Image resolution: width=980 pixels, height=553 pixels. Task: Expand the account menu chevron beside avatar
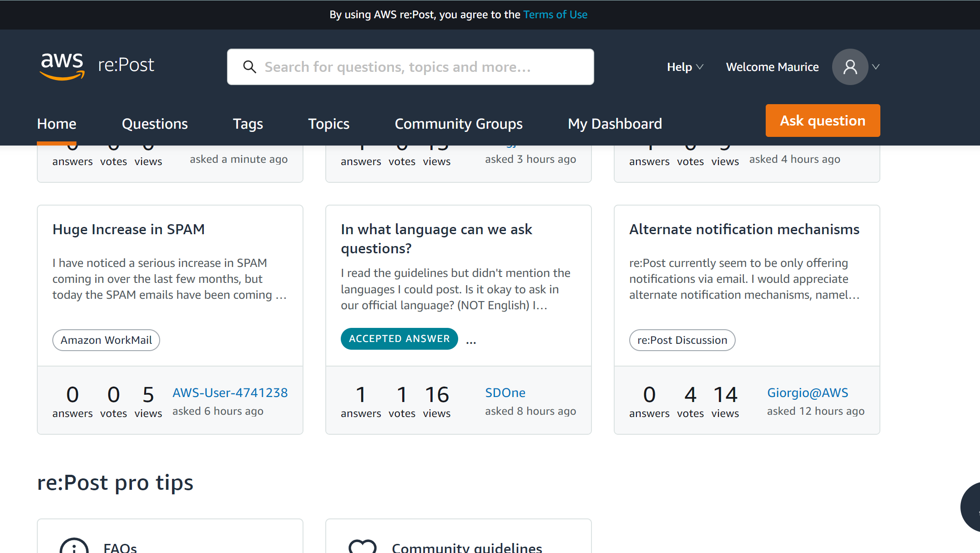pos(876,67)
